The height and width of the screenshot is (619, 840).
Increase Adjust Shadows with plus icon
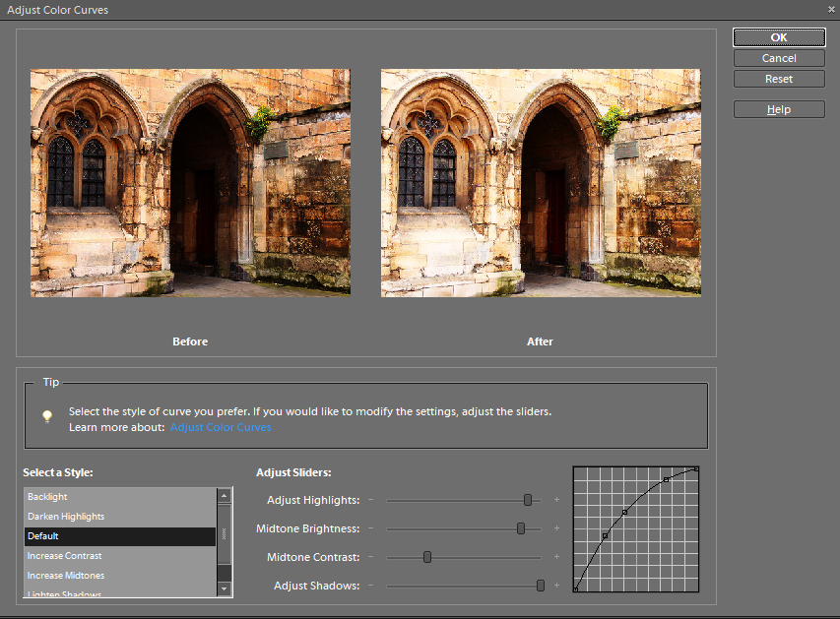(x=556, y=586)
